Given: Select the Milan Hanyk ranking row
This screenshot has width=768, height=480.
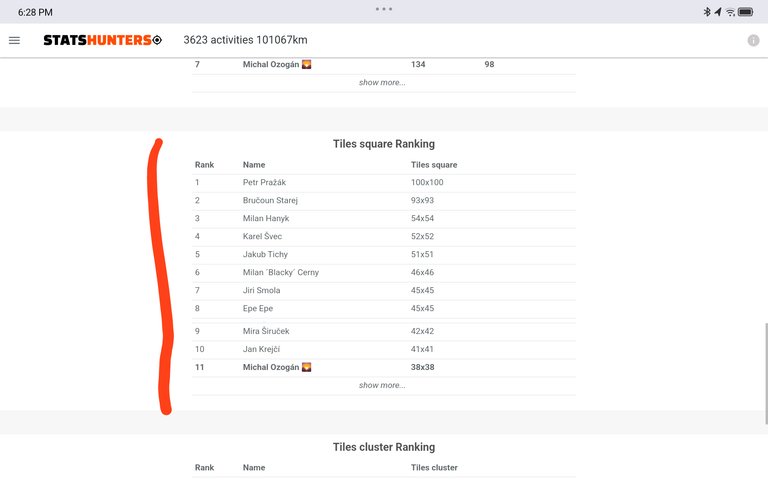Looking at the screenshot, I should pyautogui.click(x=265, y=218).
